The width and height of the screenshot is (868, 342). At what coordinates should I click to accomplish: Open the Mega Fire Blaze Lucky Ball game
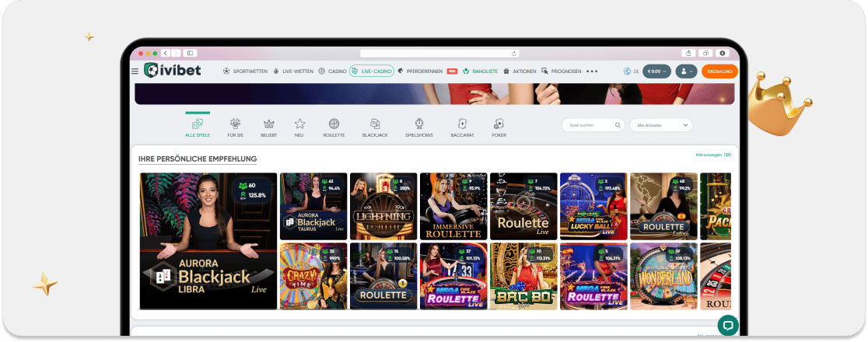(x=593, y=206)
